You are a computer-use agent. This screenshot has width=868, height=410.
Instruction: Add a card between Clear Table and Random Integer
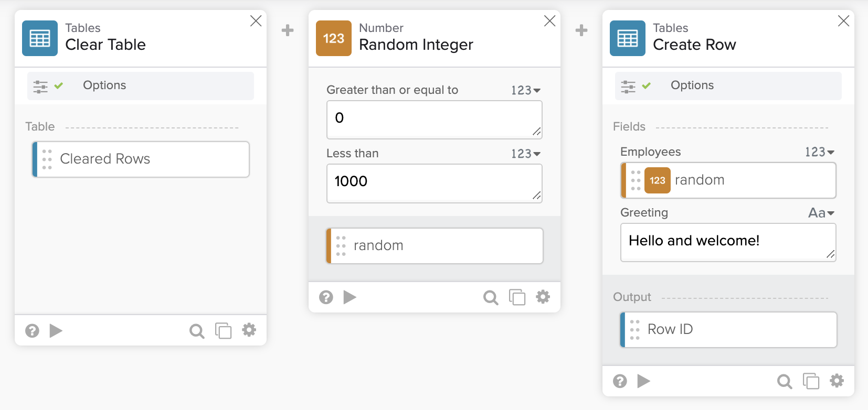(288, 30)
